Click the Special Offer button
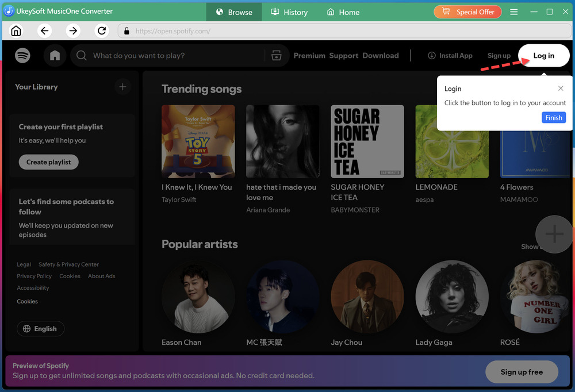 pyautogui.click(x=467, y=12)
